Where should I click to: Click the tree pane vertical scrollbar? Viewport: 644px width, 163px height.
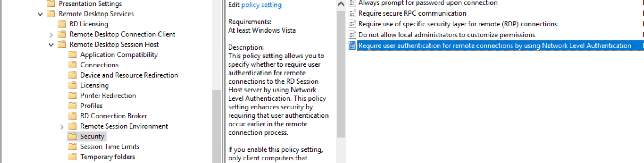(216, 125)
